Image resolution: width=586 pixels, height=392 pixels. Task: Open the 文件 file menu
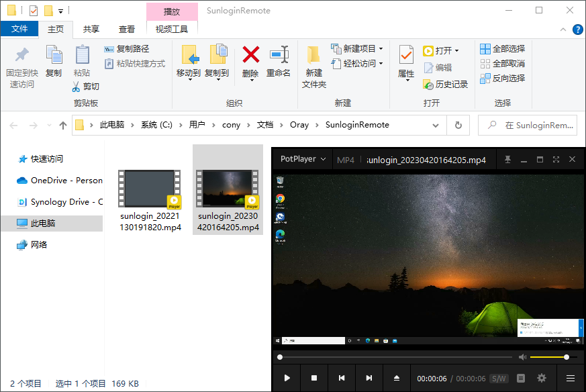pos(19,29)
